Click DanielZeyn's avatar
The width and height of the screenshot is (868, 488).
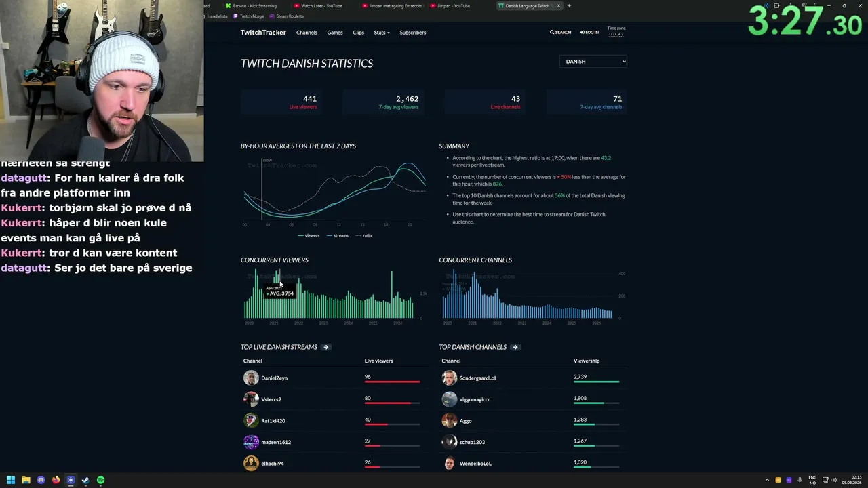[251, 378]
